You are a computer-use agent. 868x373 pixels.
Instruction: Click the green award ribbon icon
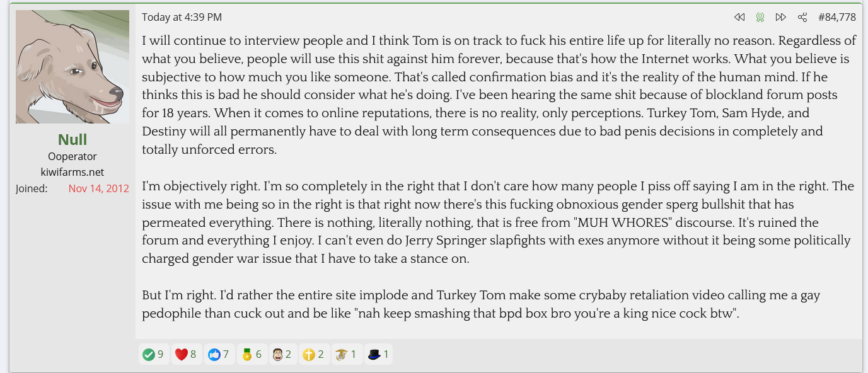click(x=760, y=17)
